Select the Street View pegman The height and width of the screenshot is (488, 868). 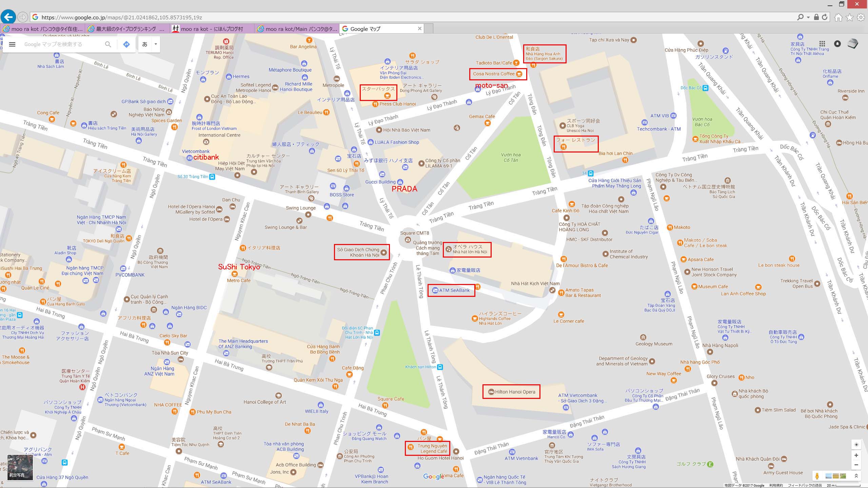(817, 476)
